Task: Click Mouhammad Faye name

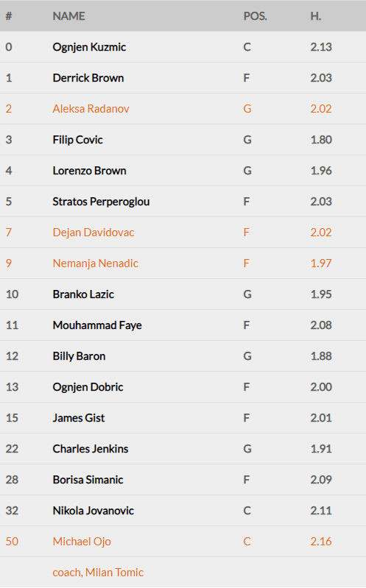Action: pos(97,325)
